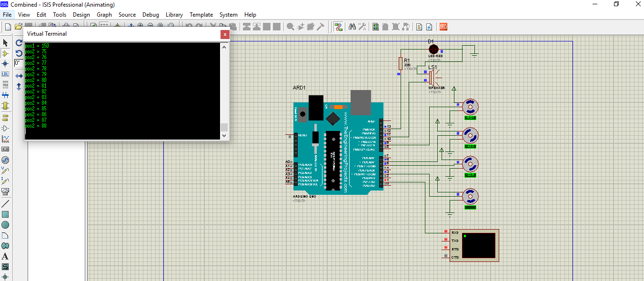This screenshot has height=281, width=644.
Task: Create New Design via toolbar icon
Action: pyautogui.click(x=8, y=27)
